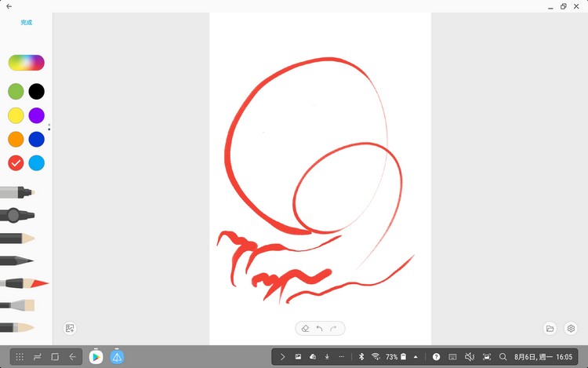Select the eraser tool
Screen dimensions: 588x368
coord(305,329)
